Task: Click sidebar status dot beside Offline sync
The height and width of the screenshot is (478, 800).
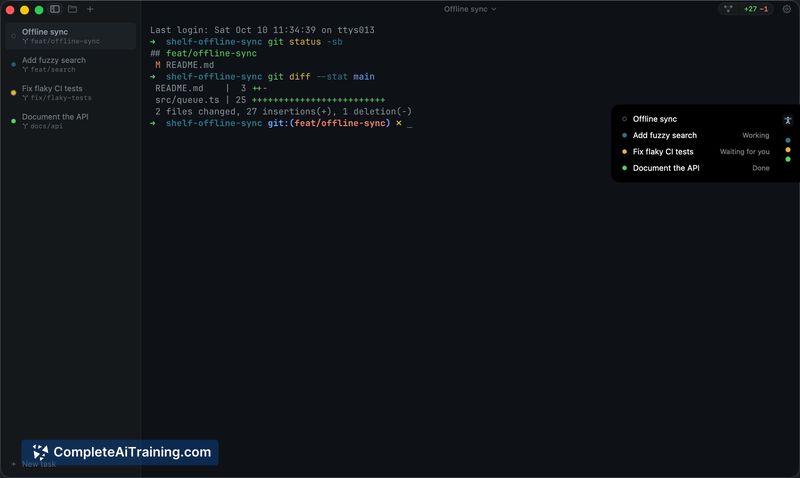Action: [x=13, y=36]
